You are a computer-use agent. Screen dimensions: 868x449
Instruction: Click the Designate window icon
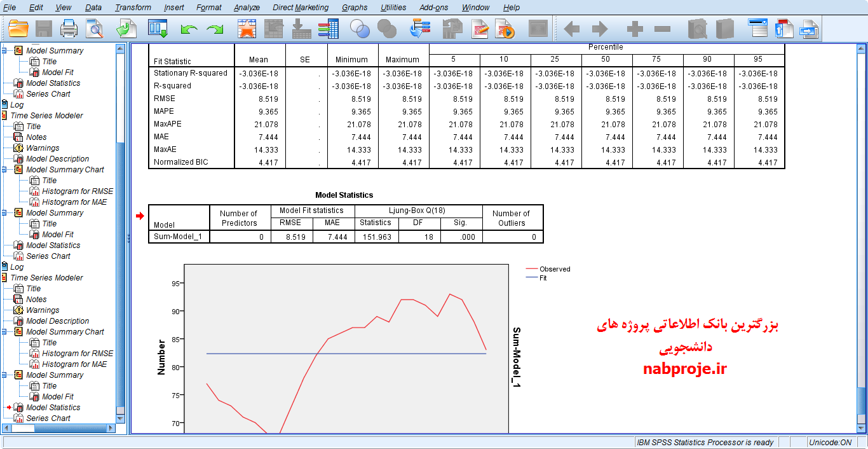click(538, 29)
